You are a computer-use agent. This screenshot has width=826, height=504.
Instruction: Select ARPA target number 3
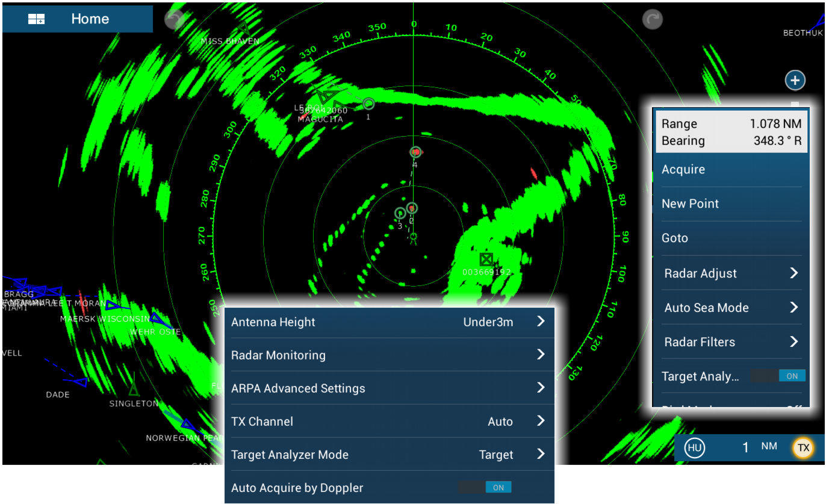click(x=400, y=213)
